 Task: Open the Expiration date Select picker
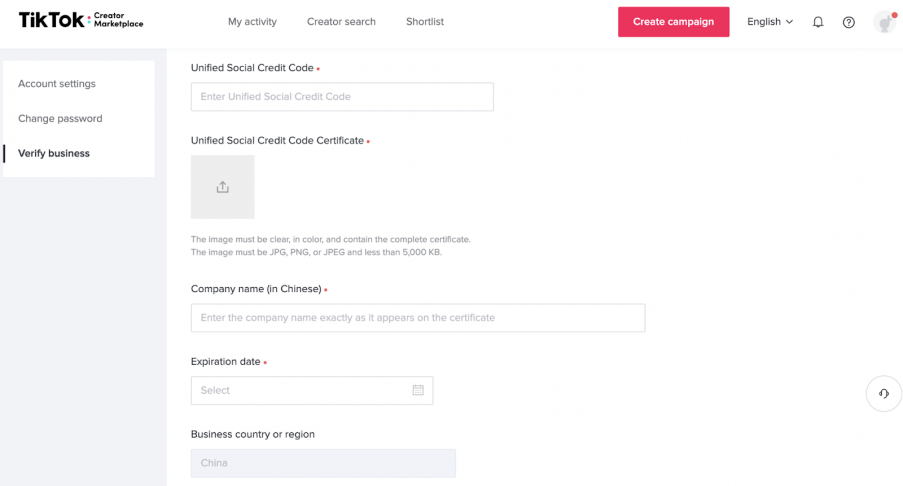pos(300,390)
